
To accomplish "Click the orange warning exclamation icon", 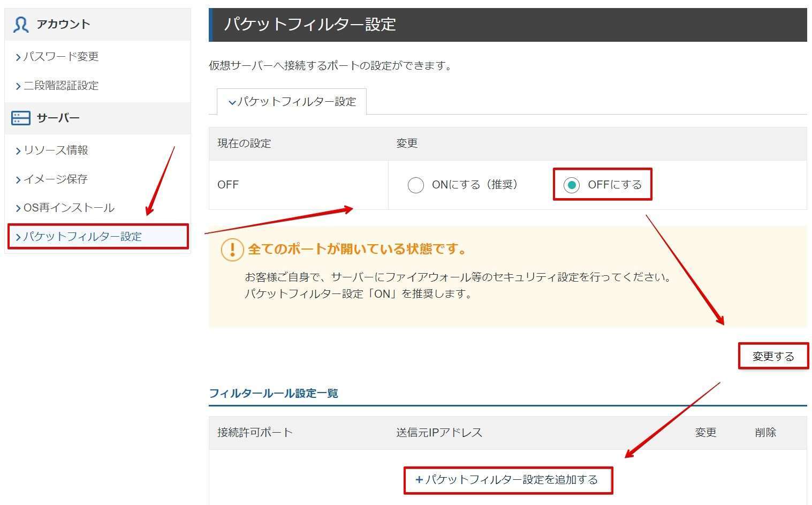I will [232, 250].
